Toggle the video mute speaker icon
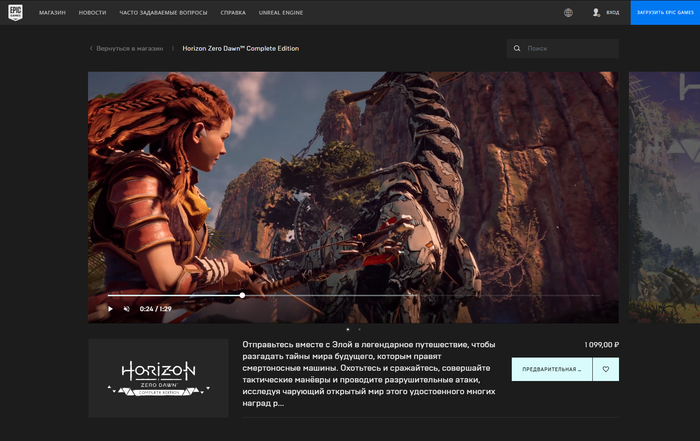This screenshot has width=700, height=441. [127, 309]
